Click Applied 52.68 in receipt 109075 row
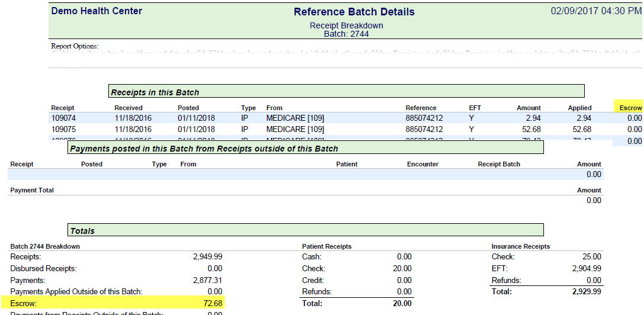Screen dimensions: 644x315 pos(581,129)
